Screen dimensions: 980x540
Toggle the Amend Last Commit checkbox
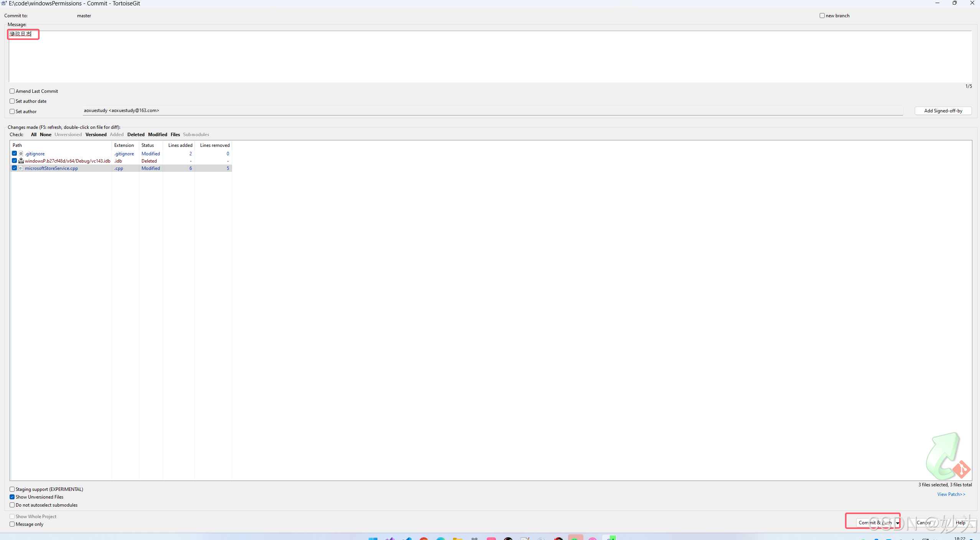pos(12,91)
